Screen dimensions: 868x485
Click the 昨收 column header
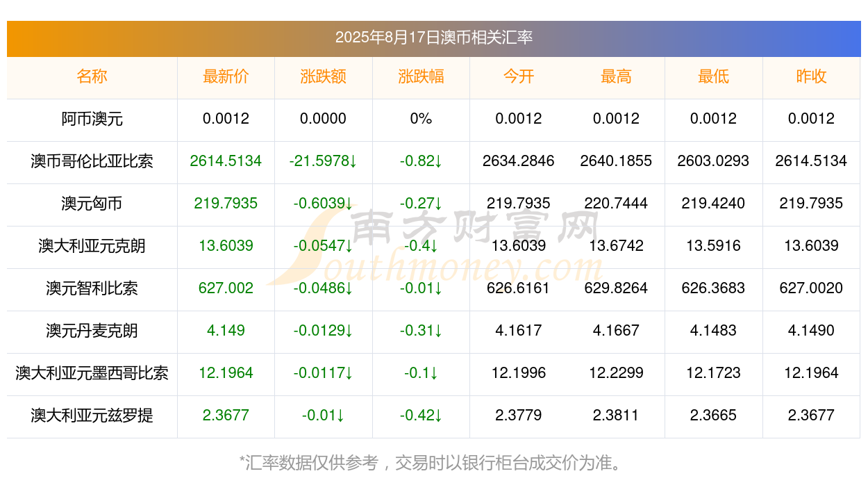[x=811, y=76]
